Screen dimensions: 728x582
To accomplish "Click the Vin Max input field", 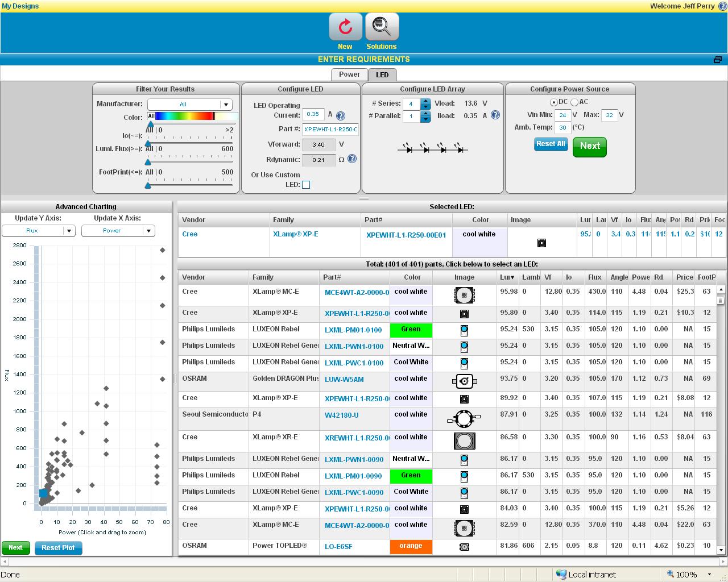I will pos(609,115).
